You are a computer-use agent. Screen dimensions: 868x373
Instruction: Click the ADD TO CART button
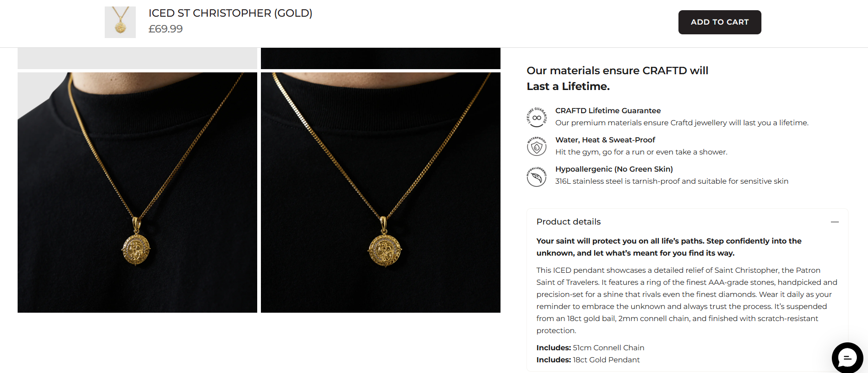tap(719, 22)
